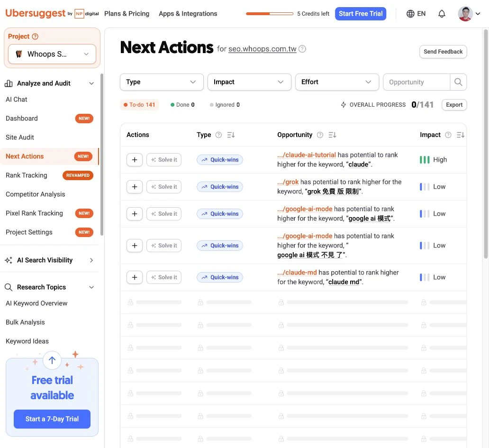Open Bulk Analysis in sidebar
This screenshot has width=489, height=448.
click(x=25, y=322)
